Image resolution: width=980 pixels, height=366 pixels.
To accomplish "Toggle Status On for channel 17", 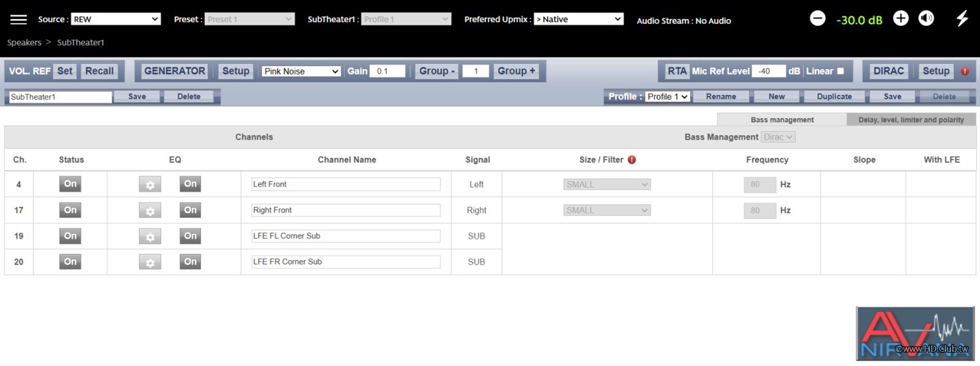I will pos(70,210).
